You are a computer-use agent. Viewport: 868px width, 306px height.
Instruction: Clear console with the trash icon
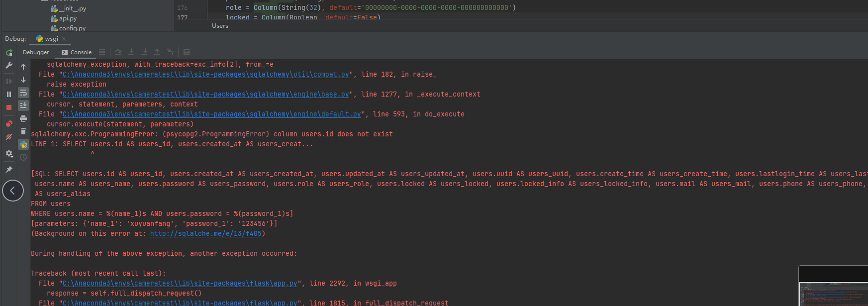tap(23, 131)
